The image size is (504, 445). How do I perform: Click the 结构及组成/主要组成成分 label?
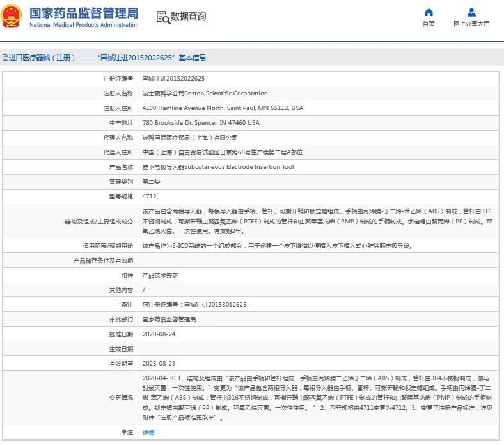(x=98, y=222)
